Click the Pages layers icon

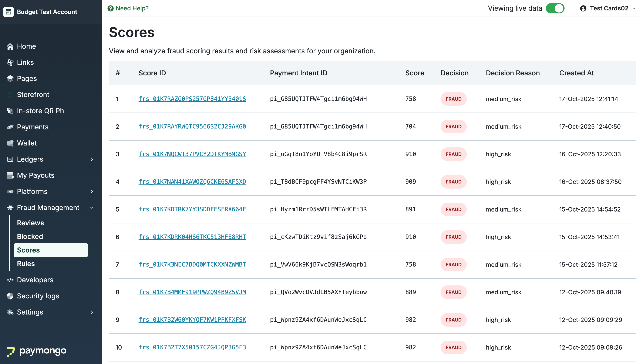(10, 79)
